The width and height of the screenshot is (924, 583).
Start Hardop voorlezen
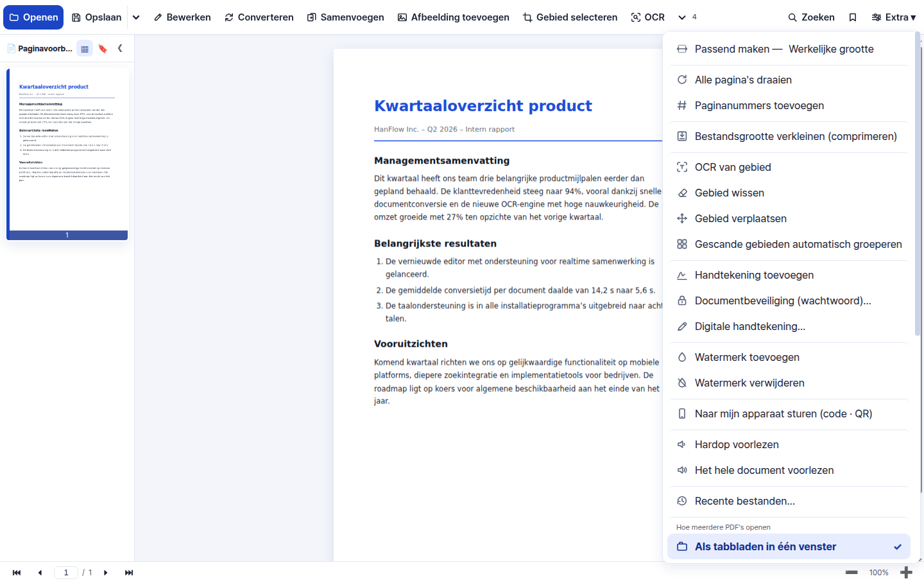pyautogui.click(x=789, y=444)
